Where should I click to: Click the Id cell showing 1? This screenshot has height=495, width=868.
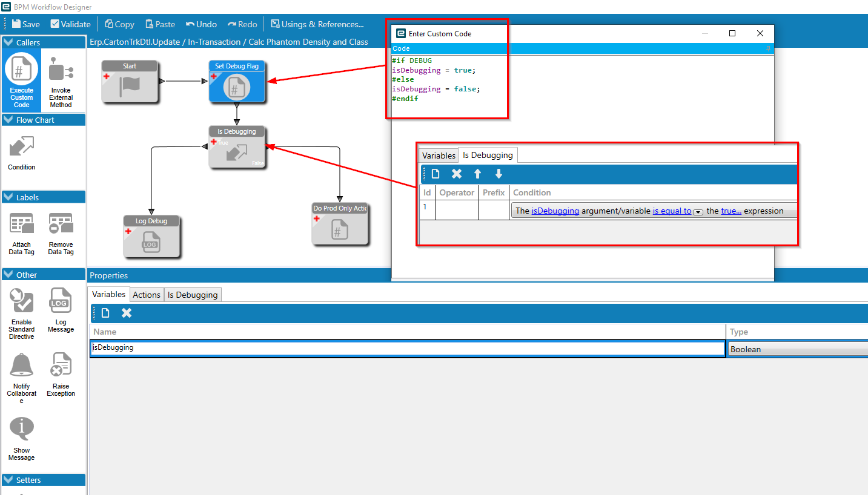tap(427, 210)
